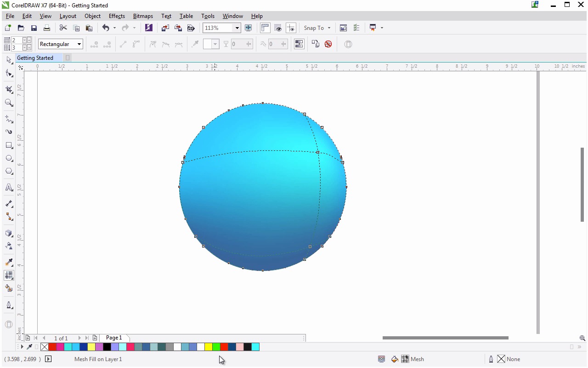Select the Transparency tool
This screenshot has height=368, width=588.
(x=9, y=246)
